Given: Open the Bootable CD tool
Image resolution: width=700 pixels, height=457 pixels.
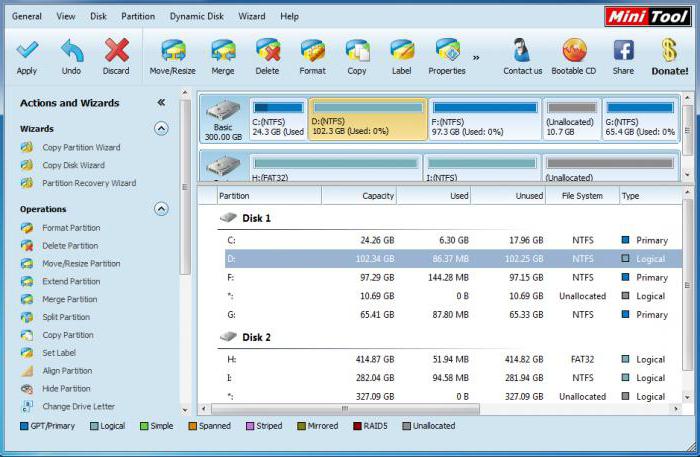Looking at the screenshot, I should (574, 52).
